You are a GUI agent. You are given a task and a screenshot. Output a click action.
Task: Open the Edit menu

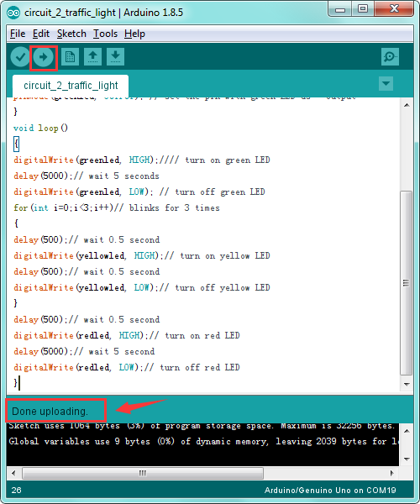click(41, 34)
